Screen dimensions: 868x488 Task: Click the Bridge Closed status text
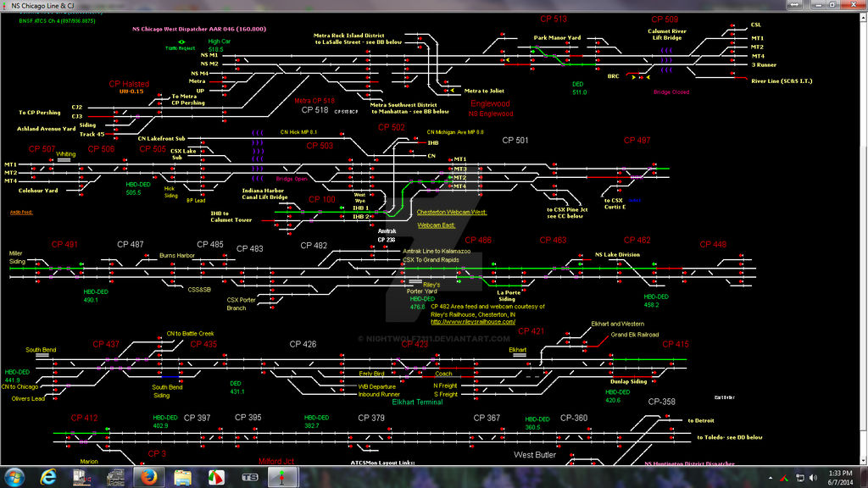671,91
